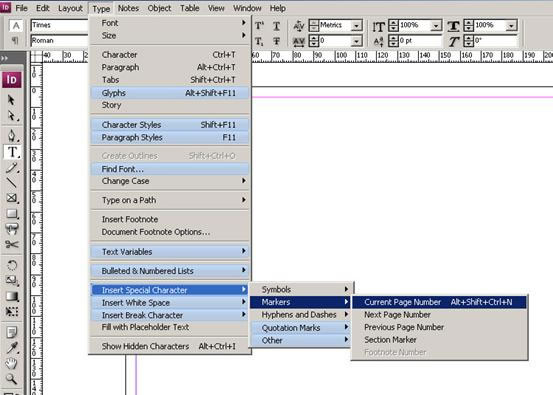The image size is (553, 395).
Task: Open the Kerning Metrics dropdown
Action: tap(357, 25)
